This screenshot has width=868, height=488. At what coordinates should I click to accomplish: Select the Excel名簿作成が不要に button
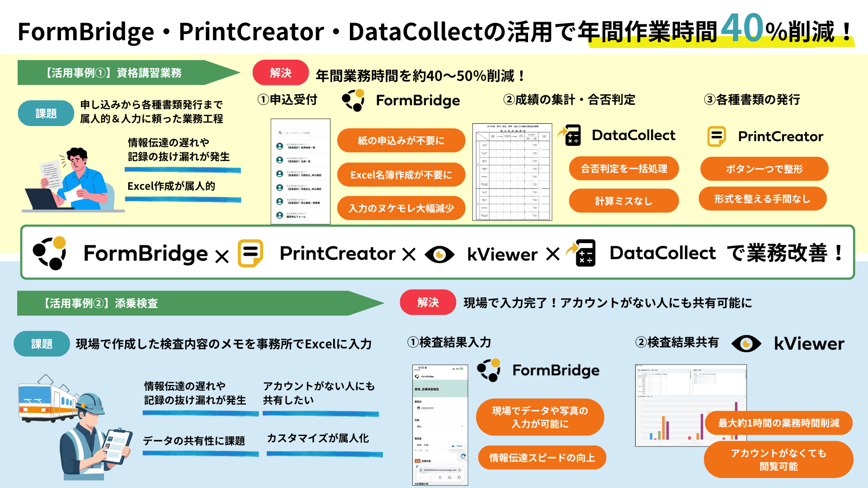click(x=401, y=175)
